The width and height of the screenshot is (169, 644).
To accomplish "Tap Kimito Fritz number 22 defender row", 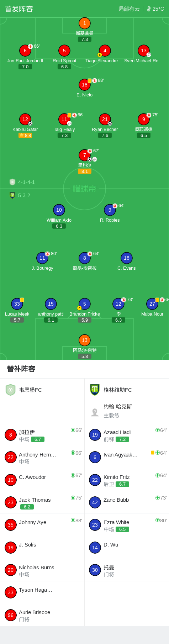I will (x=127, y=480).
